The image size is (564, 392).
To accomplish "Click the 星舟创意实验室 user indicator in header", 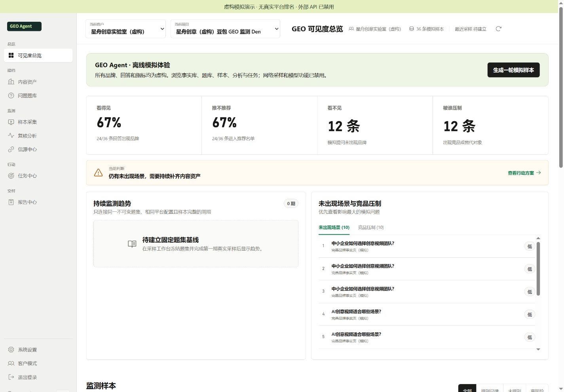I will pos(375,29).
